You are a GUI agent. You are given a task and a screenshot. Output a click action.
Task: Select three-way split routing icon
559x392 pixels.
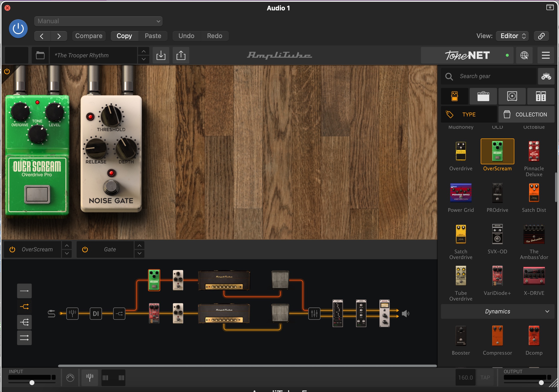click(24, 322)
